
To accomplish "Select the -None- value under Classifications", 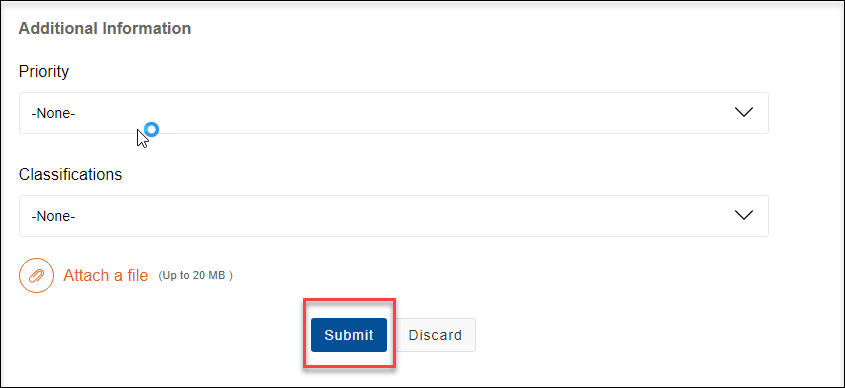I will (53, 217).
